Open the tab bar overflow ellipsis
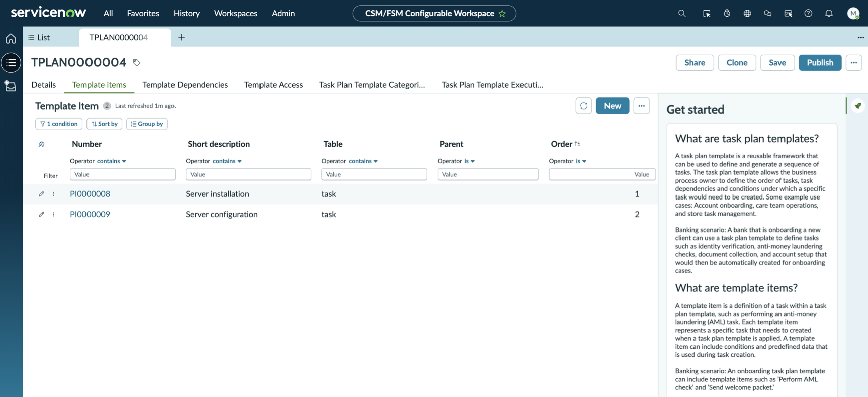The width and height of the screenshot is (868, 397). click(860, 37)
